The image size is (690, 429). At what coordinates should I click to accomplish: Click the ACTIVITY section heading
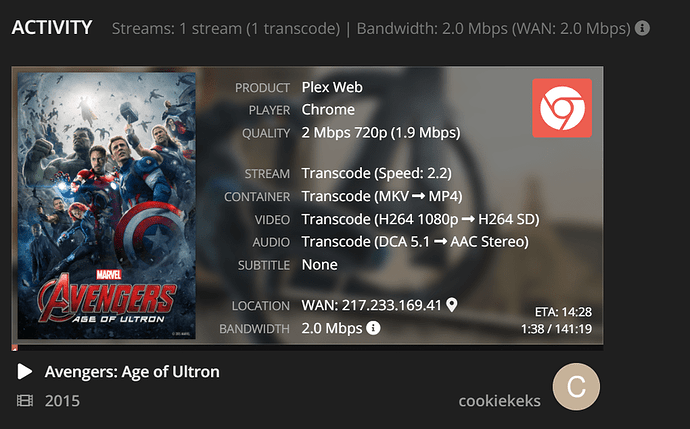pyautogui.click(x=52, y=27)
